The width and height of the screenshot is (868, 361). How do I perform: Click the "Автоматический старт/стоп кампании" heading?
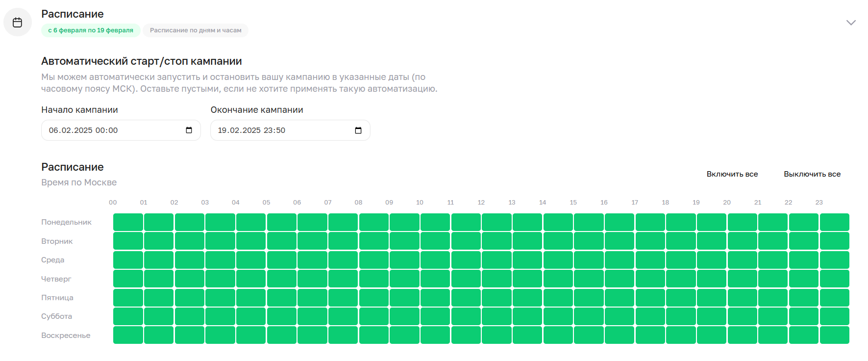[142, 61]
